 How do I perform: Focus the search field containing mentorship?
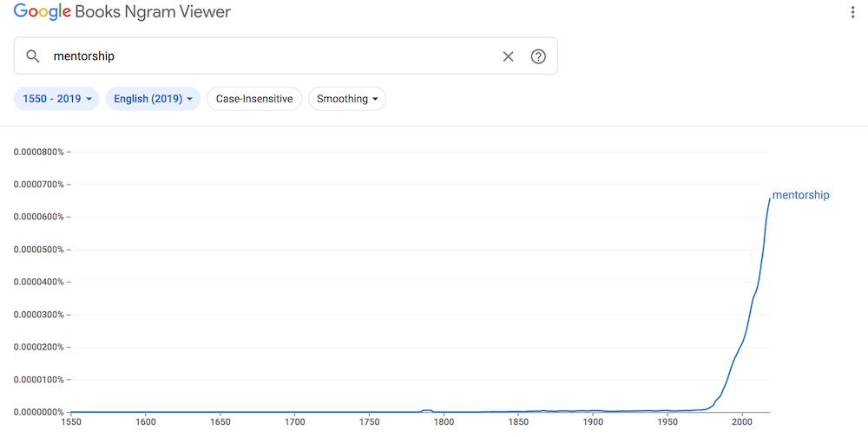(x=286, y=55)
